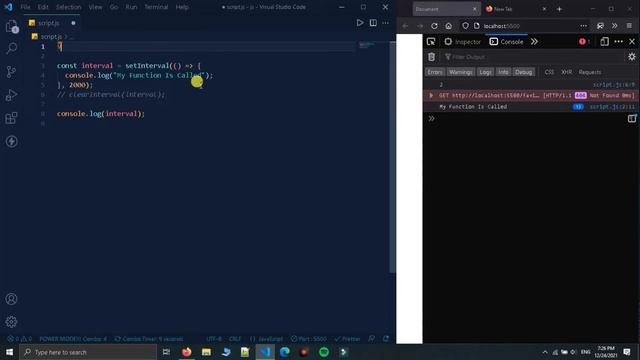Open the Selection menu
This screenshot has width=640, height=360.
69,7
